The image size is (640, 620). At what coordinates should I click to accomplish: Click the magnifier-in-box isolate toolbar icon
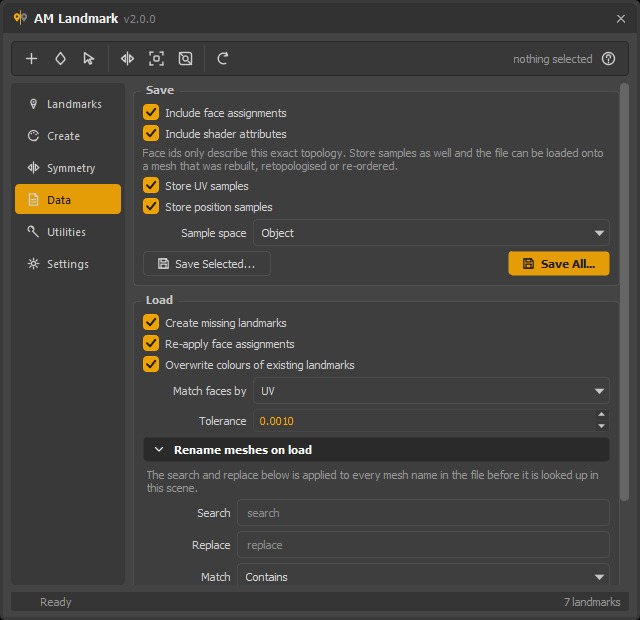(x=185, y=59)
